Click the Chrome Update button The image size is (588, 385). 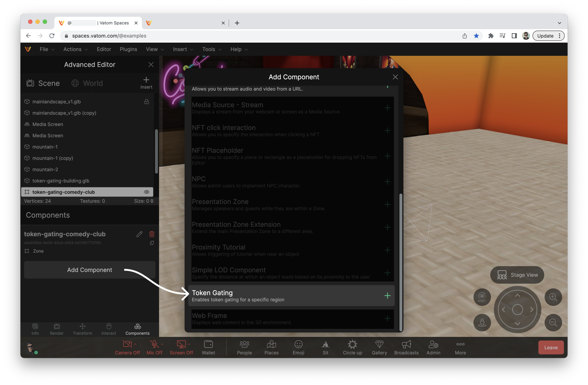pos(548,36)
